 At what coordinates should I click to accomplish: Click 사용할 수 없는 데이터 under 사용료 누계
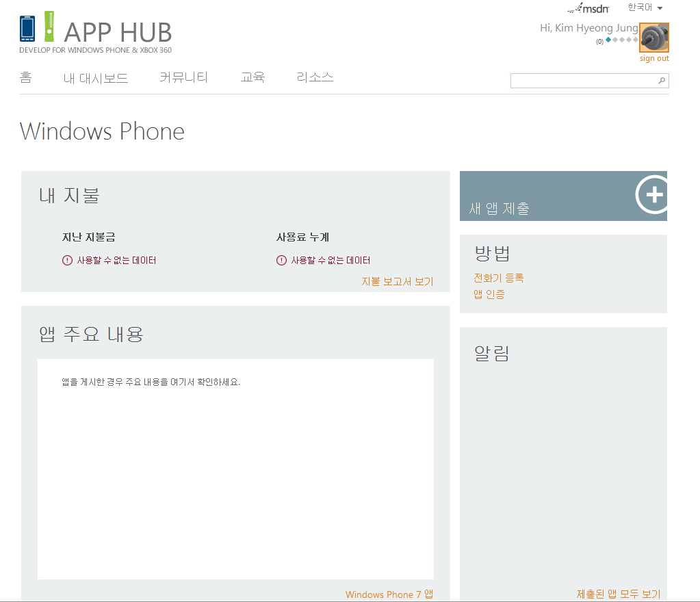pos(330,260)
